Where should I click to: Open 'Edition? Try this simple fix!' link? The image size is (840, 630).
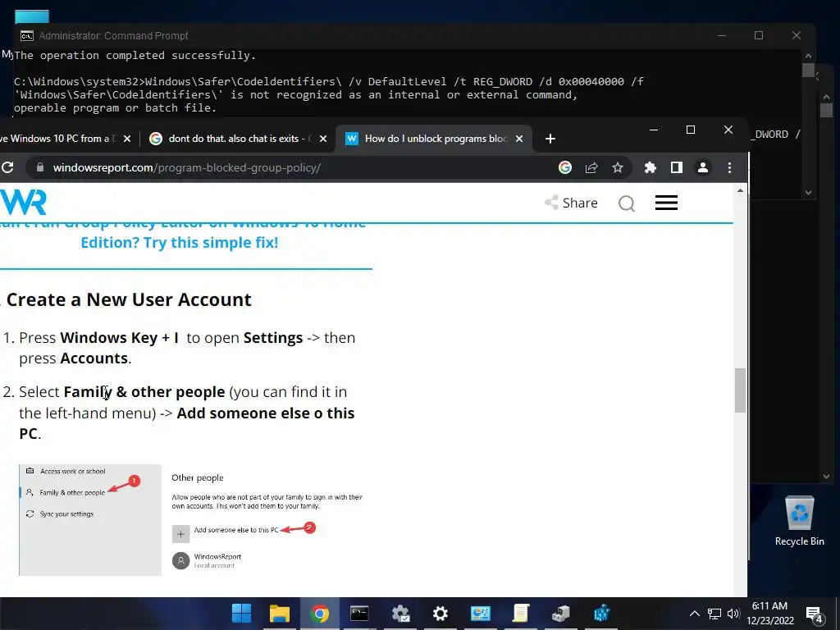tap(180, 243)
